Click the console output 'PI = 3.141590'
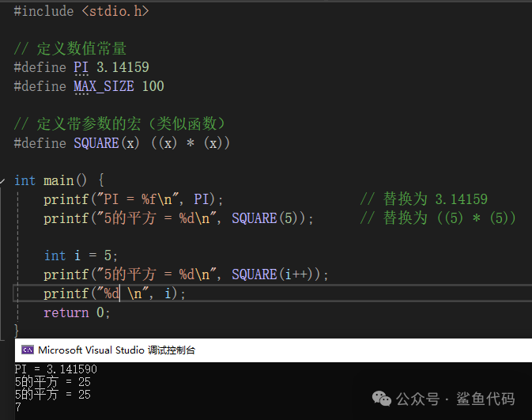 click(x=56, y=369)
